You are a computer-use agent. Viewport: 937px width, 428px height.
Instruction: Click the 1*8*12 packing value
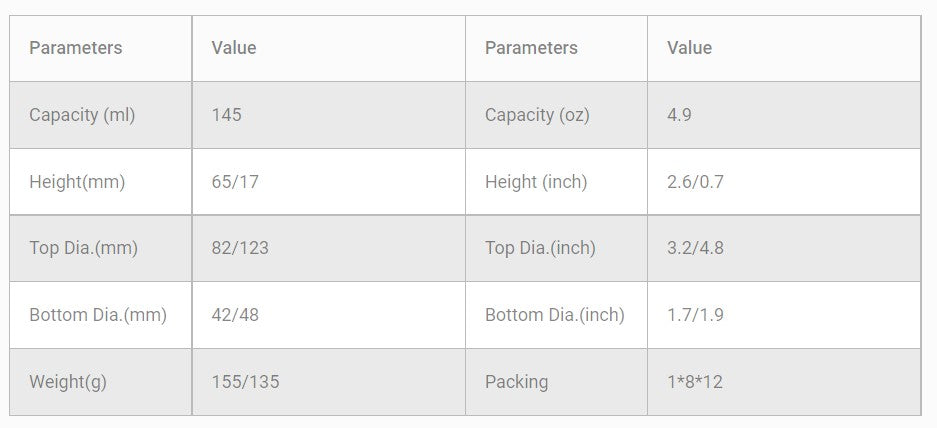[695, 382]
